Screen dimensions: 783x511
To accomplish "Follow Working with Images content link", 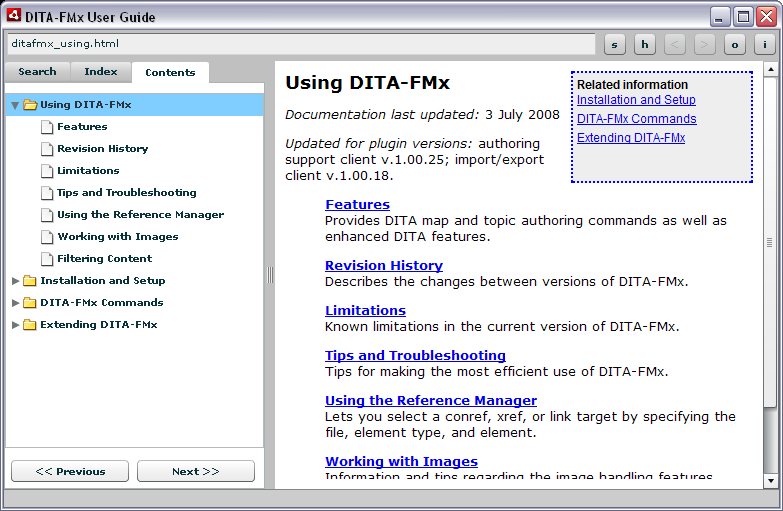I will pyautogui.click(x=401, y=461).
